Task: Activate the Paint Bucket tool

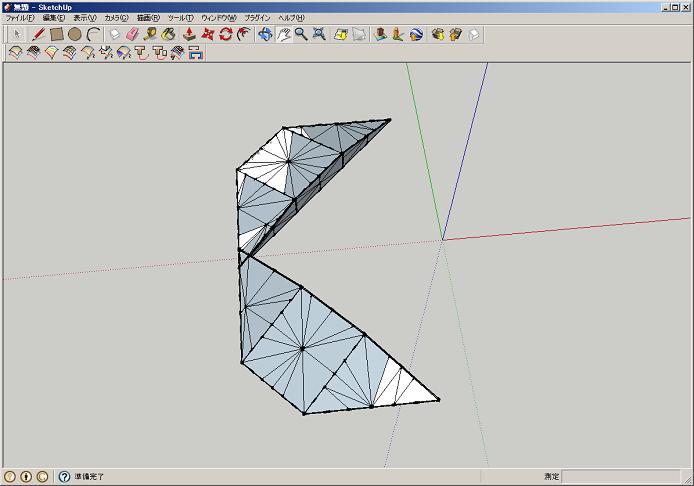Action: coord(169,34)
